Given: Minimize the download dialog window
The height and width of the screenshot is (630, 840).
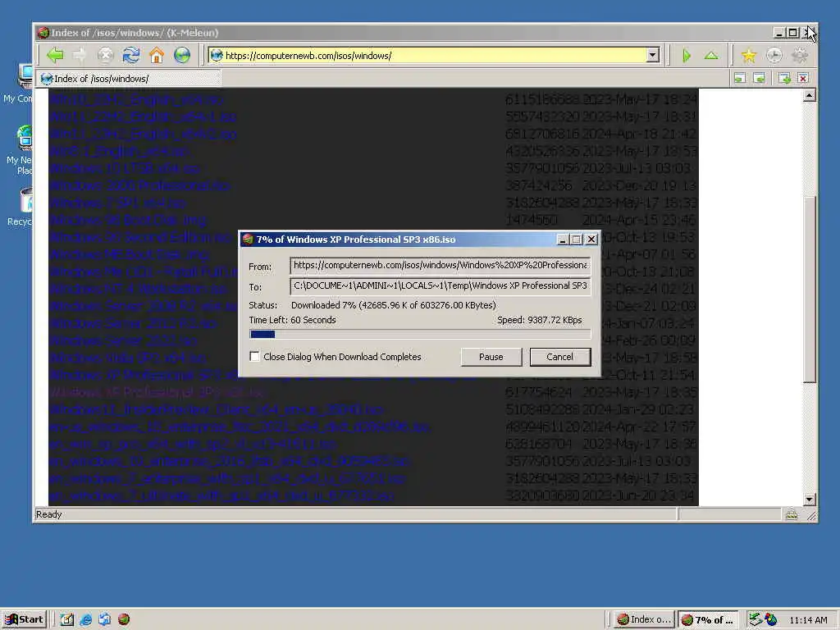Looking at the screenshot, I should [x=562, y=240].
